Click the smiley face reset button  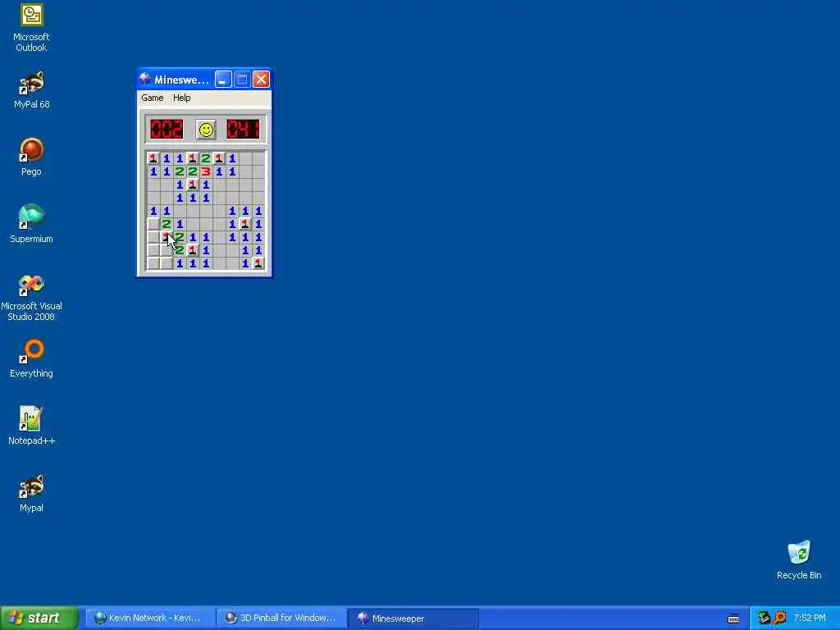(x=206, y=130)
